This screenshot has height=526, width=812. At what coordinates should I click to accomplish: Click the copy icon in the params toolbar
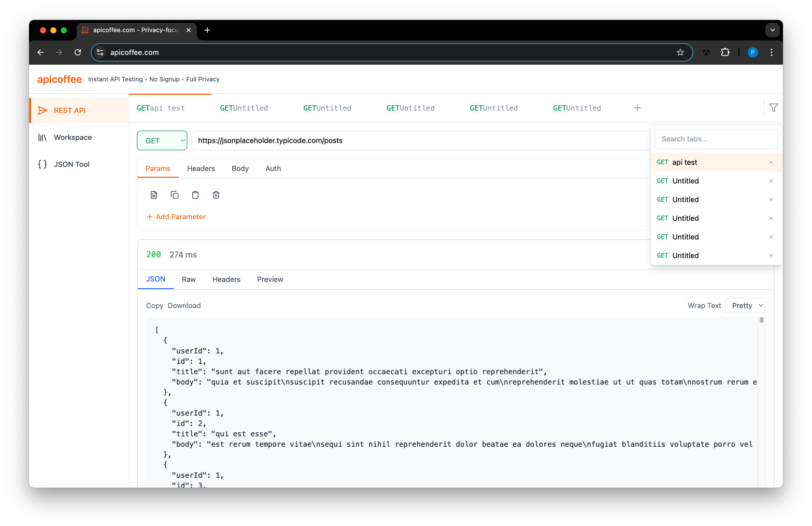coord(175,195)
